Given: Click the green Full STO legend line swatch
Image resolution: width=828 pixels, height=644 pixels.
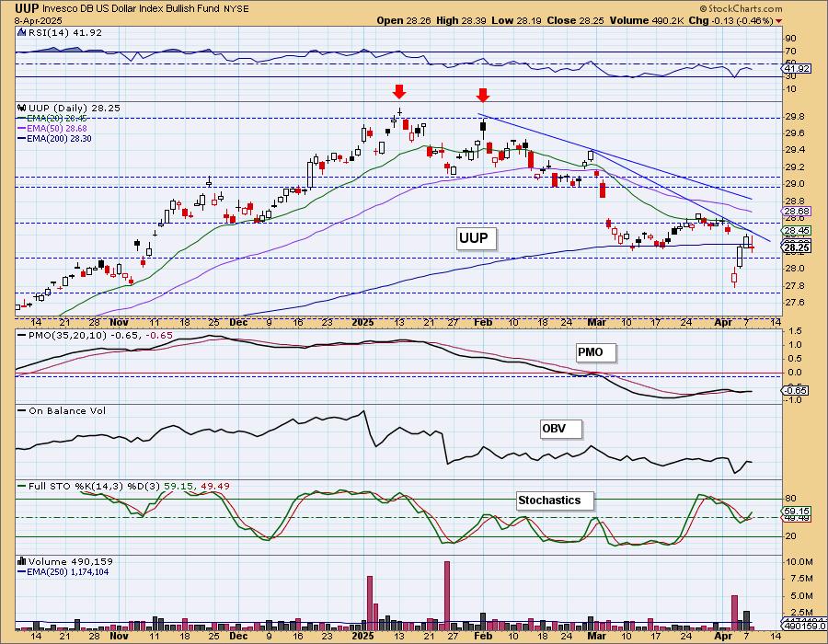Looking at the screenshot, I should (22, 486).
